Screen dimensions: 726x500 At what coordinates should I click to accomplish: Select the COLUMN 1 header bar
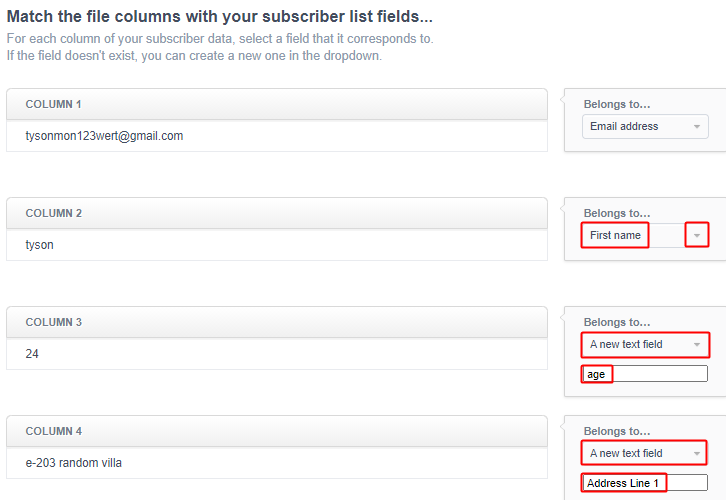277,104
